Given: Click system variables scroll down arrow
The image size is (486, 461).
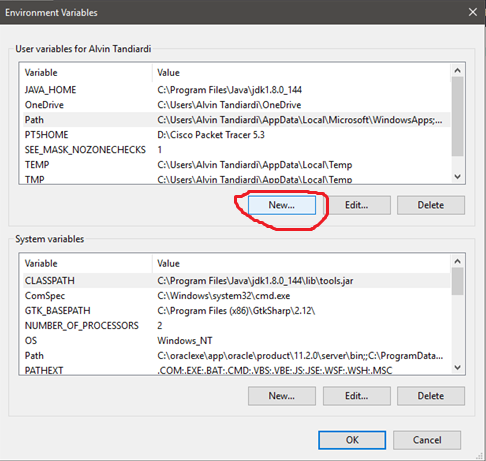Looking at the screenshot, I should (x=458, y=367).
